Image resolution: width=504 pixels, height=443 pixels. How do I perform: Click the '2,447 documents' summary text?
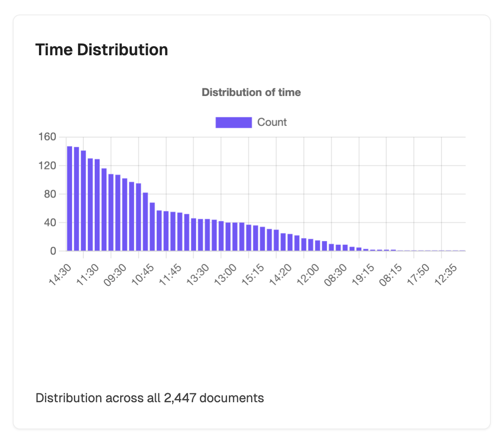coord(214,398)
